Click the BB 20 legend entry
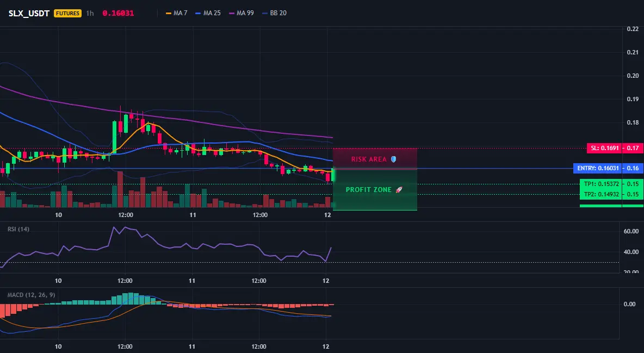The image size is (644, 353). (x=274, y=13)
